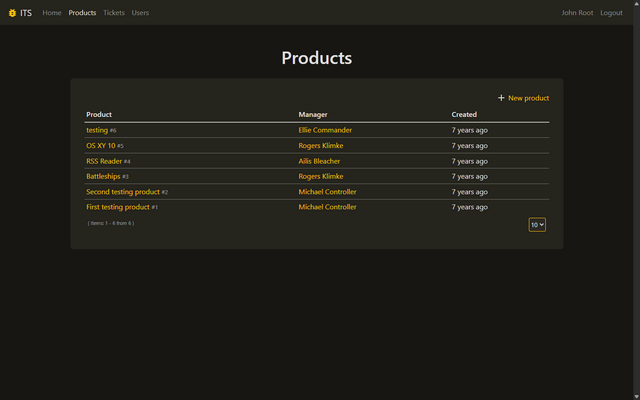Open the items-per-page dropdown showing 10
The height and width of the screenshot is (400, 640).
[x=537, y=224]
